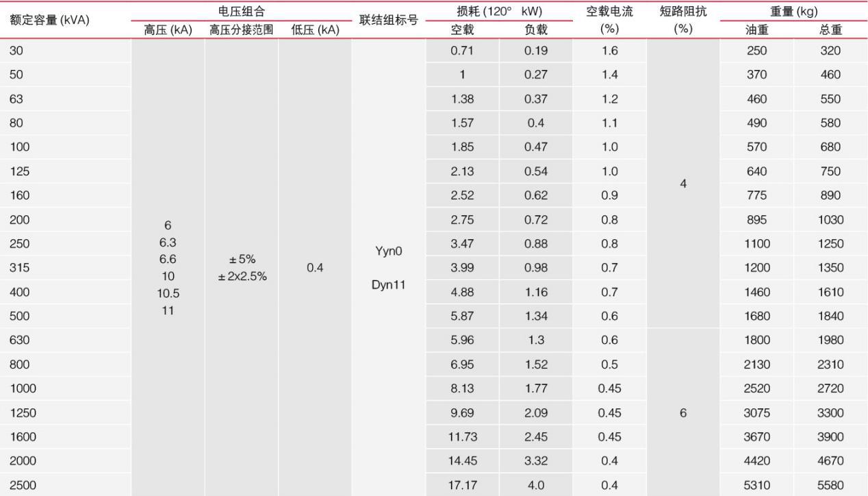Select no-load loss 0.71
The height and width of the screenshot is (496, 868).
point(462,51)
